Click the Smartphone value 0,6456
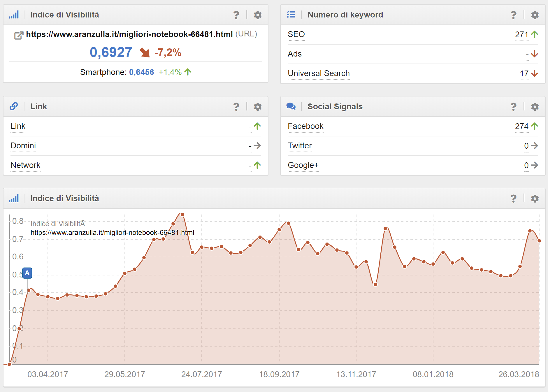Screen dimensions: 548x392 [141, 72]
